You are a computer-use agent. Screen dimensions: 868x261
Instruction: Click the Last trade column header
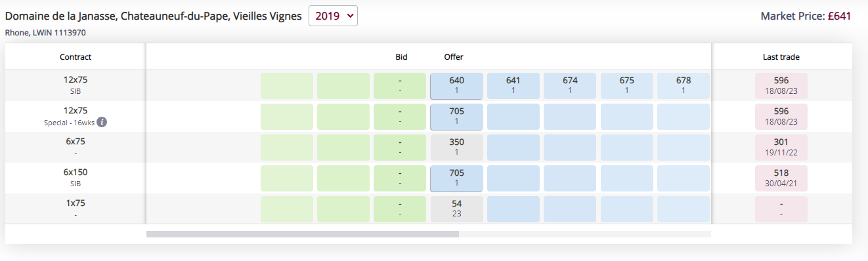781,57
